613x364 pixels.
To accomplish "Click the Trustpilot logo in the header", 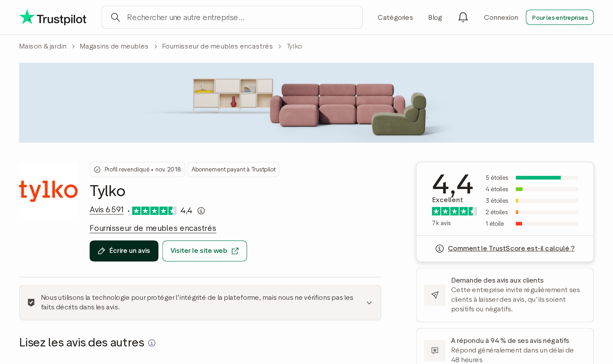I will [53, 17].
